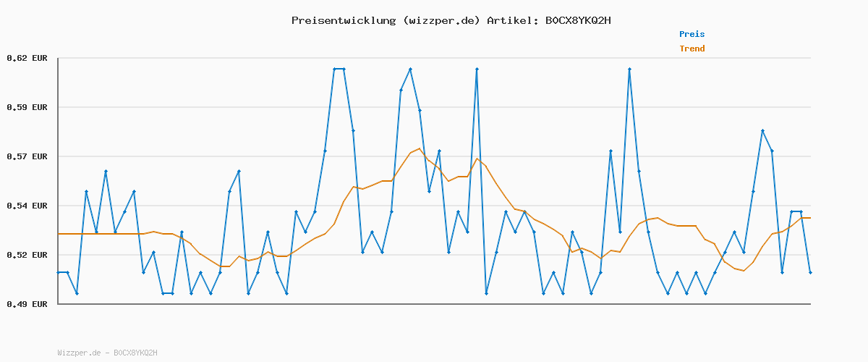This screenshot has height=362, width=868.
Task: Select the 0.52 EUR axis label
Action: click(27, 255)
